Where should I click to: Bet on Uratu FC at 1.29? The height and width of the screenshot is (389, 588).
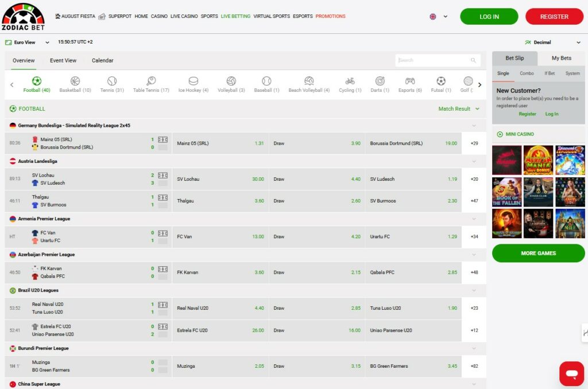click(413, 237)
